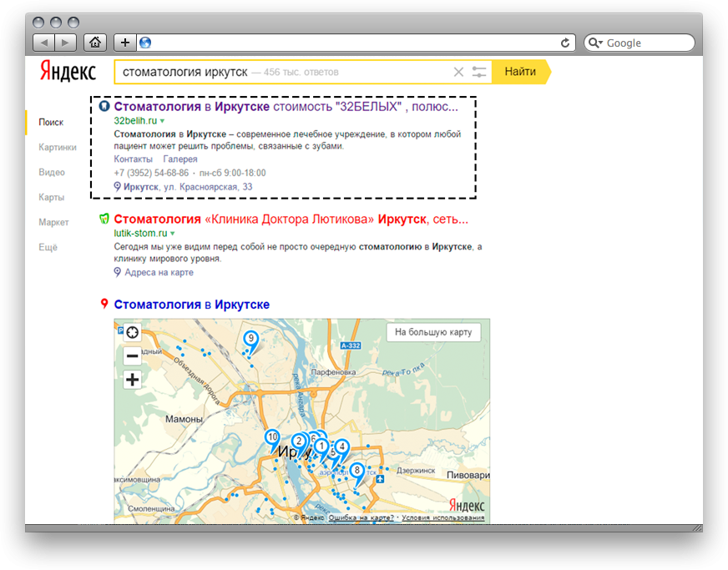Viewport: 728px width, 570px height.
Task: Click the Смоленщина label on the map
Action: (151, 508)
